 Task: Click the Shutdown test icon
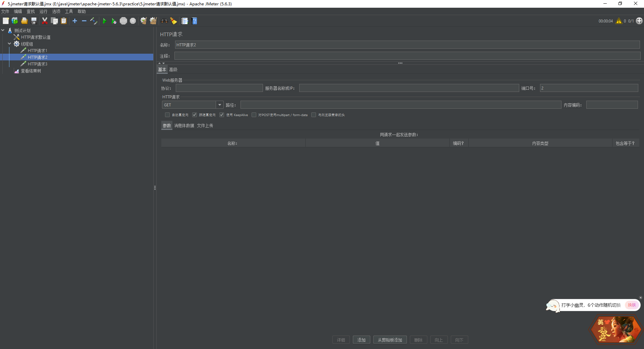(133, 21)
